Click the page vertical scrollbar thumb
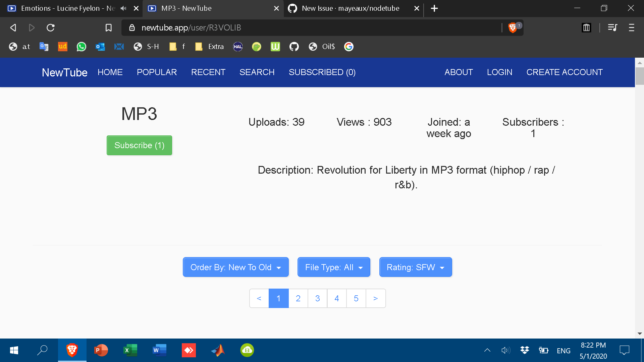 [x=639, y=76]
